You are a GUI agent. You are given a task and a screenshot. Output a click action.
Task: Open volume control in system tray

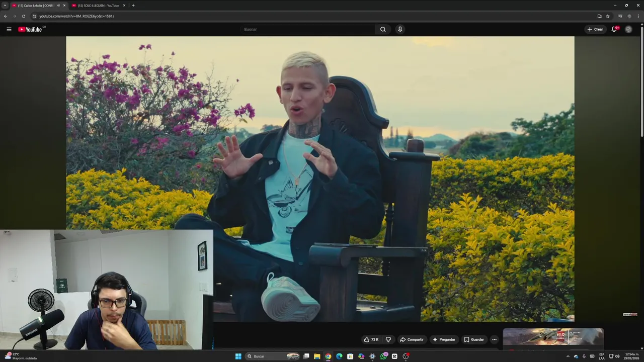[617, 356]
